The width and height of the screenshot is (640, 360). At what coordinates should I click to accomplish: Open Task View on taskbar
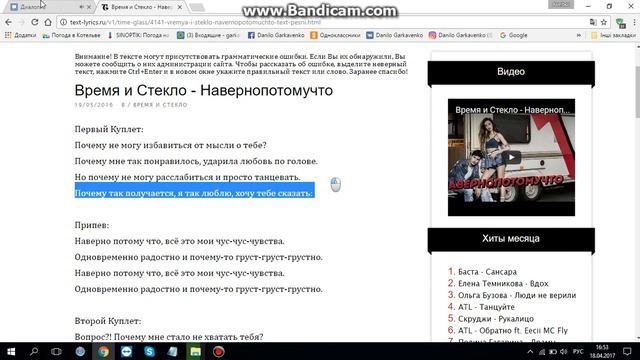pyautogui.click(x=56, y=351)
